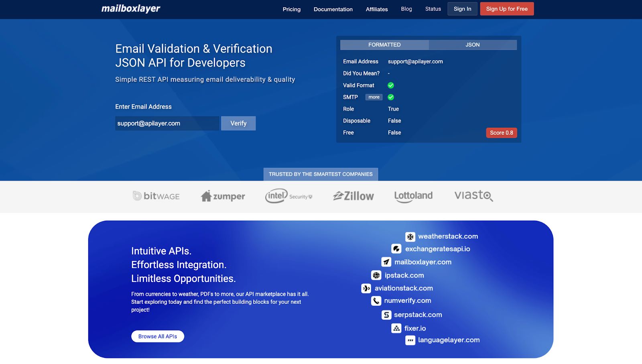This screenshot has height=364, width=642.
Task: Open the Documentation page
Action: click(x=333, y=9)
